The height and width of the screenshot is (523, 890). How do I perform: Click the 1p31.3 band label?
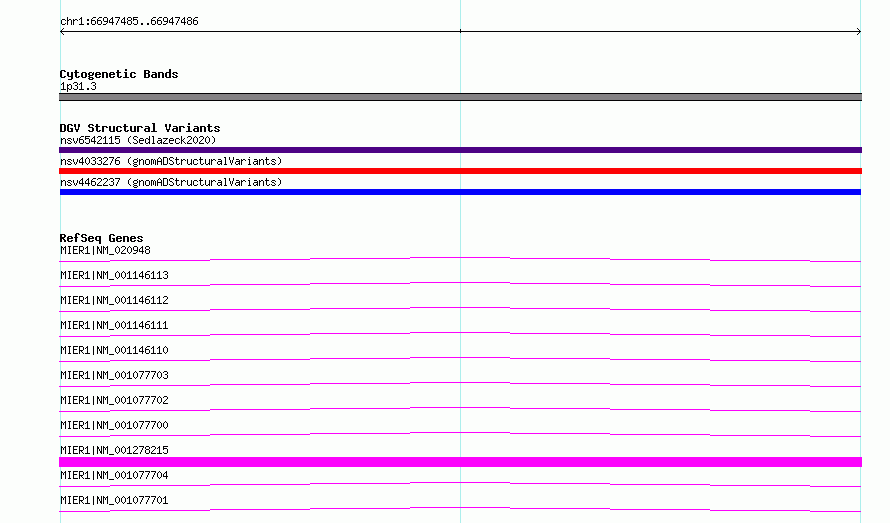pos(78,86)
